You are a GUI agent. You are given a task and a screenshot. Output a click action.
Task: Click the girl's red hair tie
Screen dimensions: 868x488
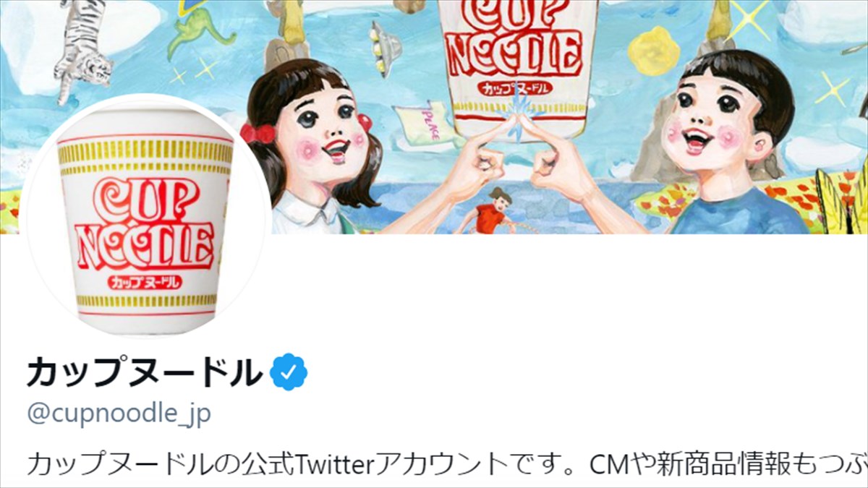point(258,134)
